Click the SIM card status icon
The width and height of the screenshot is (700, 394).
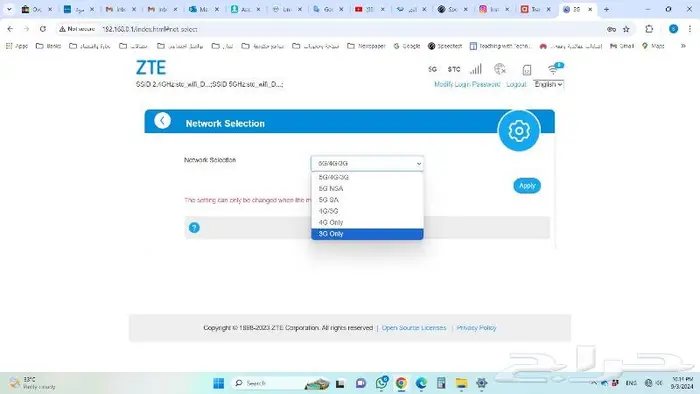(x=527, y=70)
